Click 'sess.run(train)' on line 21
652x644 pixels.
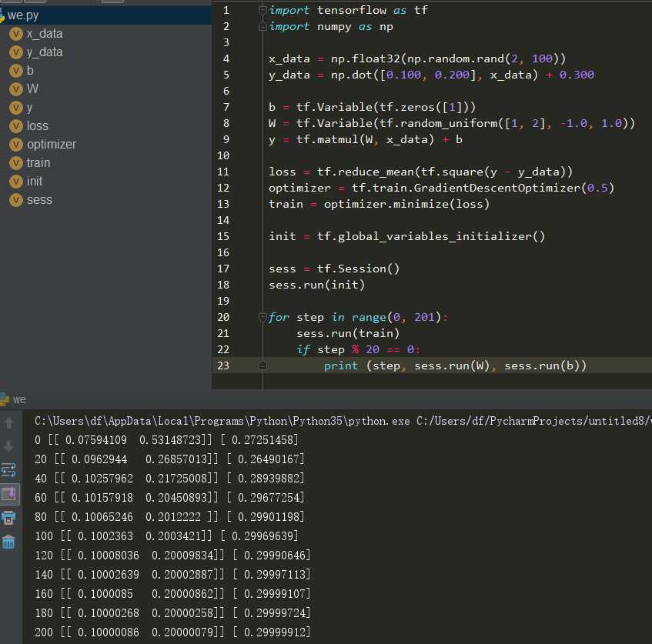(x=348, y=333)
